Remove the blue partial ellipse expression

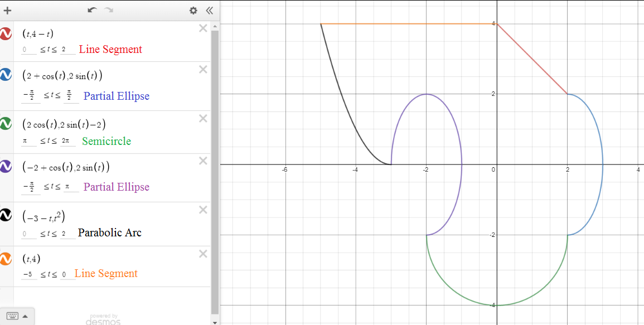pos(203,70)
